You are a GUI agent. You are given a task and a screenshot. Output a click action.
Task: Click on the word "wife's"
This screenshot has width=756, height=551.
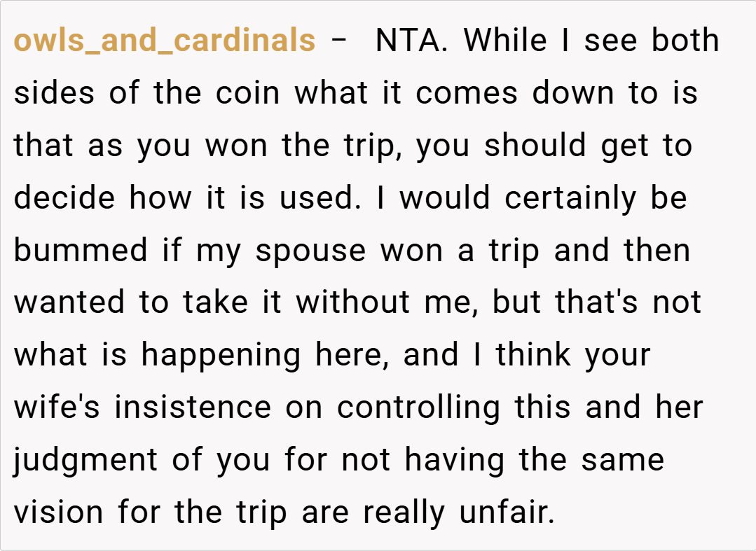click(x=58, y=408)
